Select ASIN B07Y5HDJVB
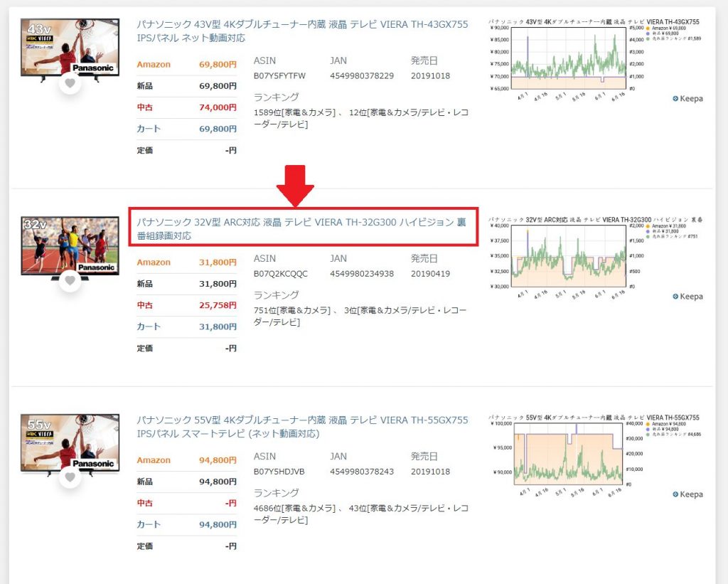The width and height of the screenshot is (728, 584). pyautogui.click(x=279, y=472)
